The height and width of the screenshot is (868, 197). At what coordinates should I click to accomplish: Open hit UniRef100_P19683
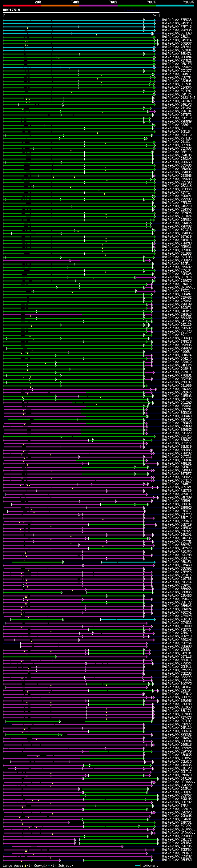176,179
